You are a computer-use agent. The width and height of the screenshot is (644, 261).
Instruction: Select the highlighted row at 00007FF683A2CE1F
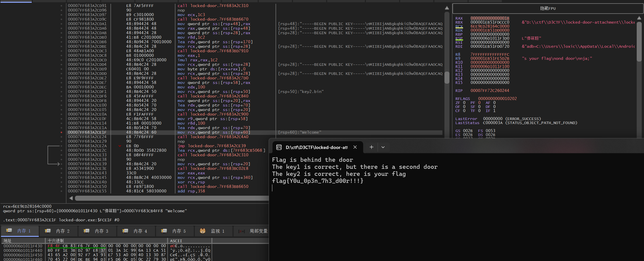[x=254, y=132]
